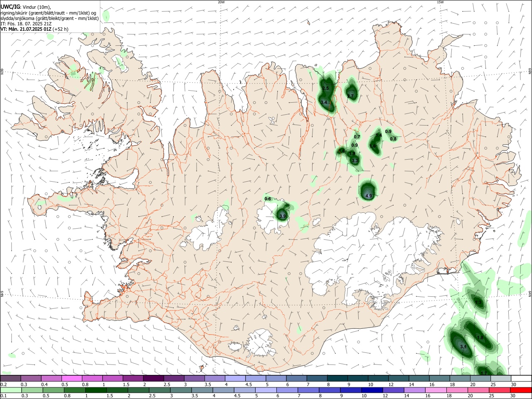Click the pale grey 25 swatch in upper legend
The image size is (532, 399).
[500, 379]
